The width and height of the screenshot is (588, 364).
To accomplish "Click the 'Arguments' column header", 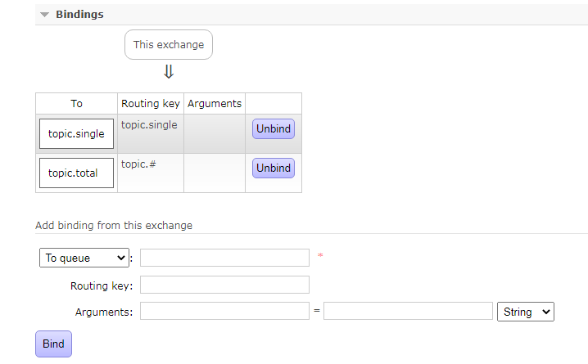I will 215,103.
